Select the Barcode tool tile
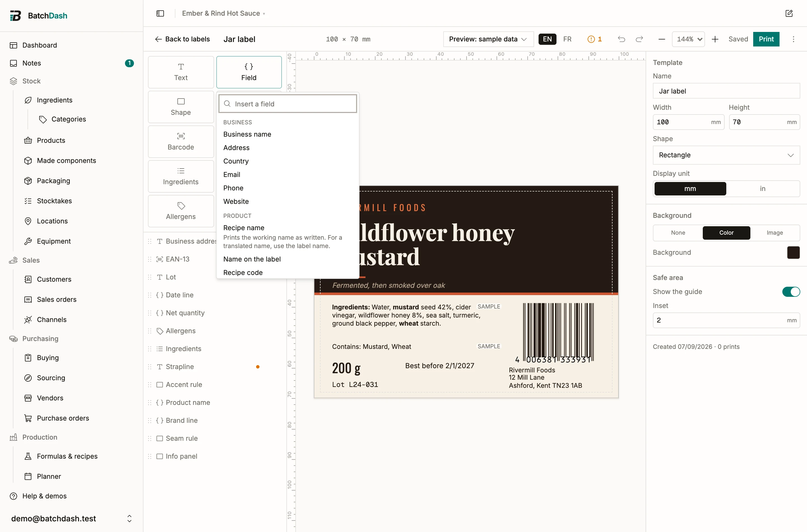807x532 pixels. tap(181, 141)
